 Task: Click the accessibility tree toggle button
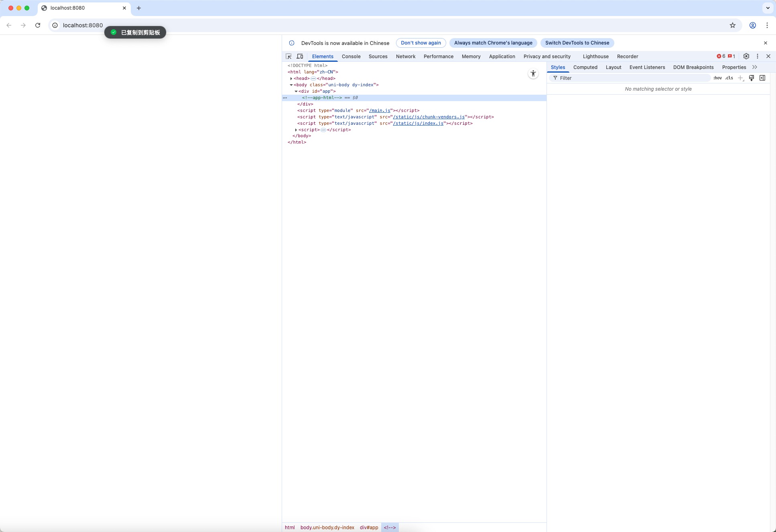(x=533, y=73)
